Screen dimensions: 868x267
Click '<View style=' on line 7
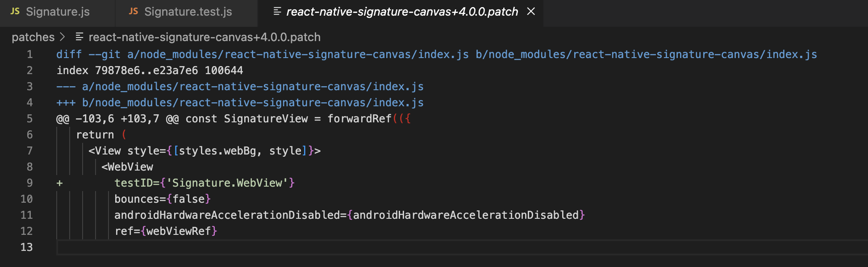click(127, 151)
